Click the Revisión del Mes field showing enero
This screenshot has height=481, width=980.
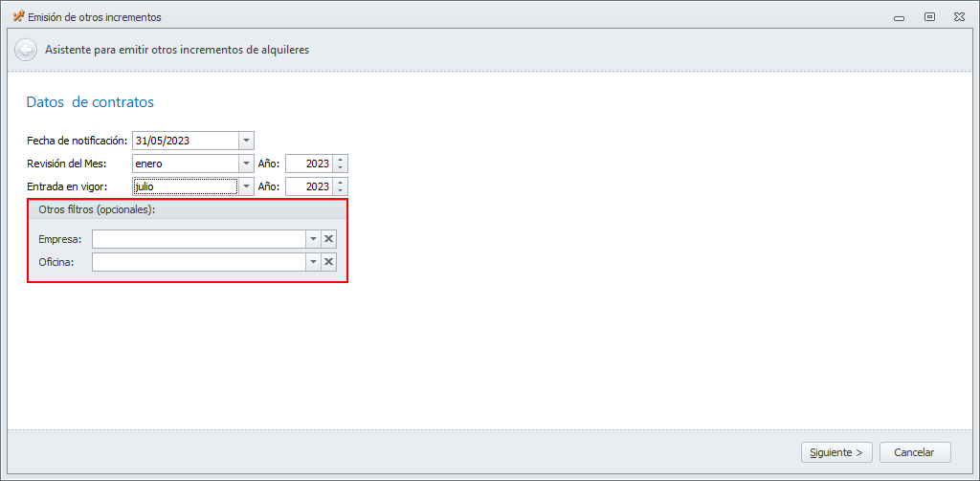tap(186, 164)
